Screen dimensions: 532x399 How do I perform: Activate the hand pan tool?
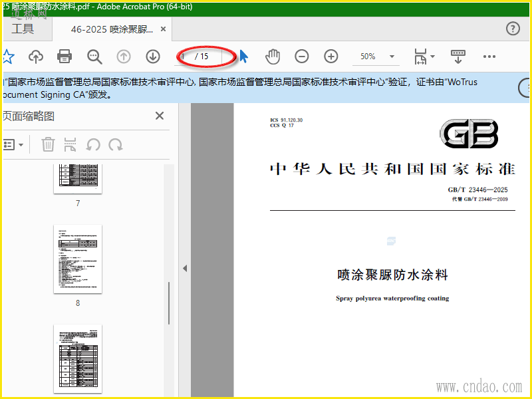[x=273, y=57]
